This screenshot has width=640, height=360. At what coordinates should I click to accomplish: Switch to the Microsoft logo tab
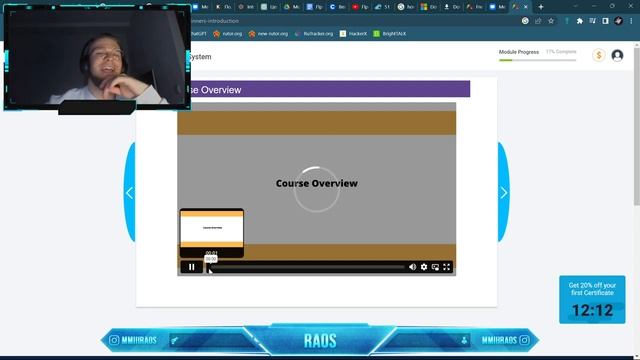(x=428, y=7)
